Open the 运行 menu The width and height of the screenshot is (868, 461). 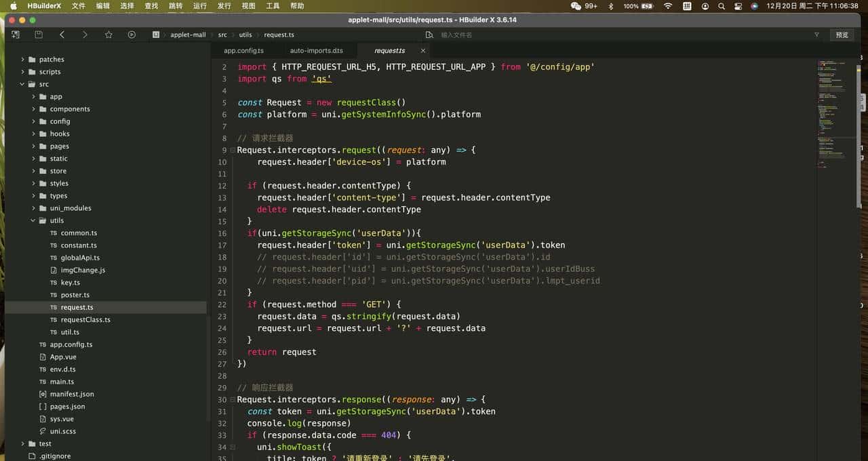coord(199,6)
